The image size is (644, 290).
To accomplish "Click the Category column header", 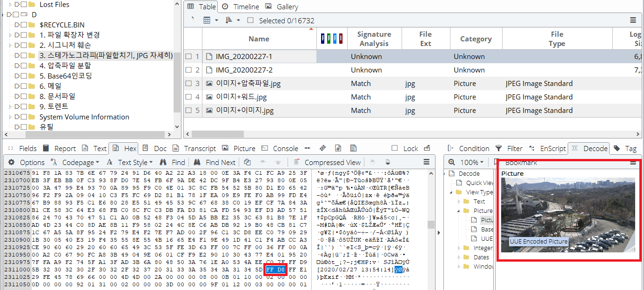I will 476,39.
